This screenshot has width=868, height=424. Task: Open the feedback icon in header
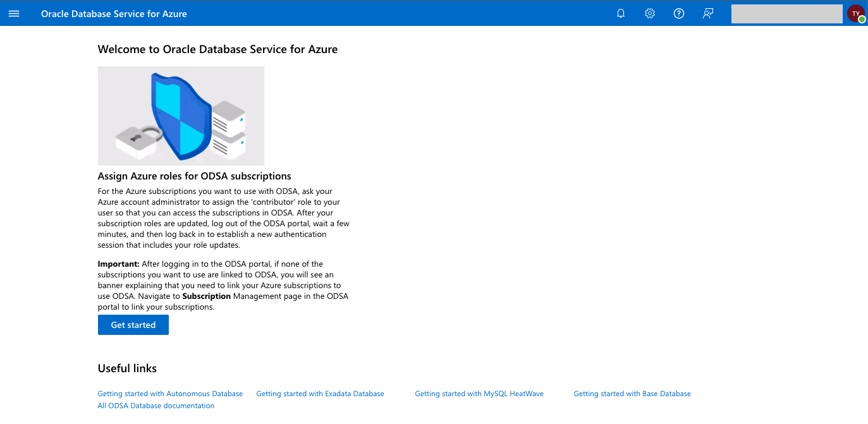pos(708,13)
